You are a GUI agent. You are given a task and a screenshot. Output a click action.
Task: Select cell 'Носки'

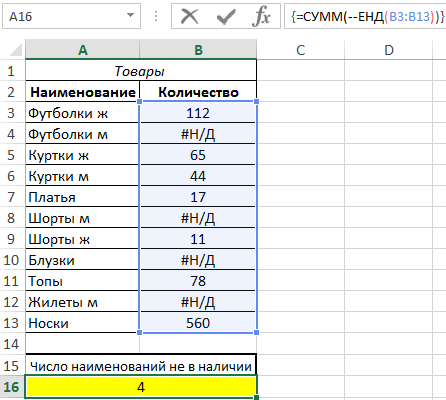[82, 323]
